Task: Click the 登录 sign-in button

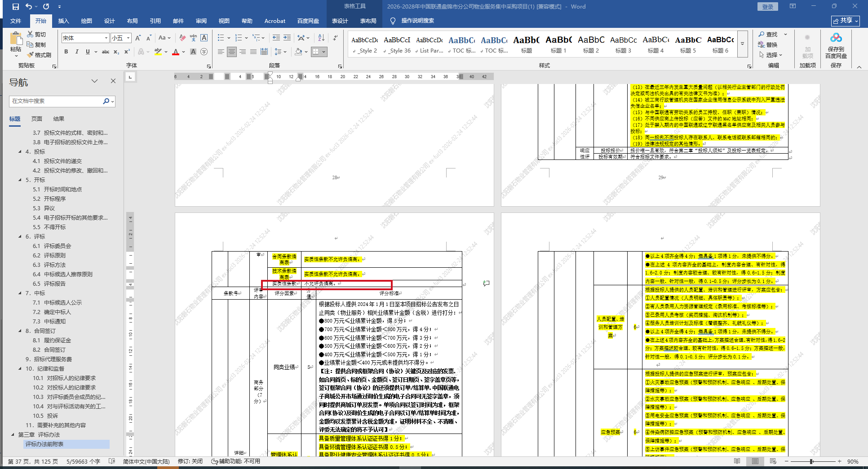Action: click(767, 7)
